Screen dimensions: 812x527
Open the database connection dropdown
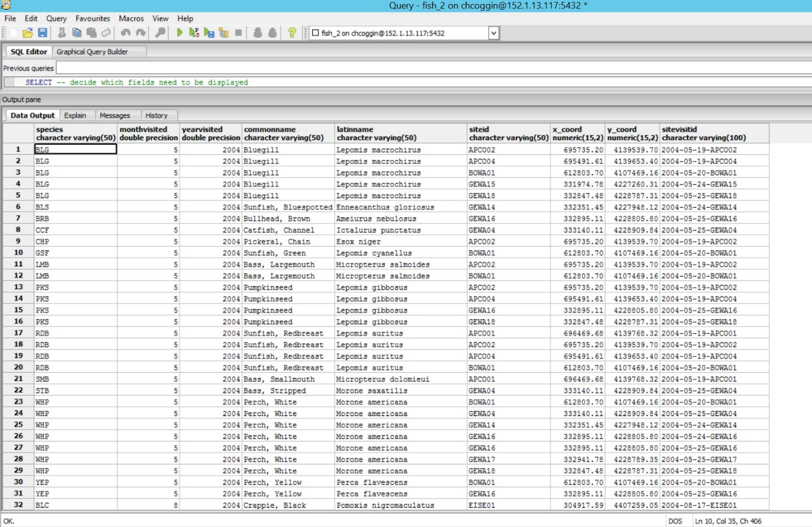coord(493,33)
